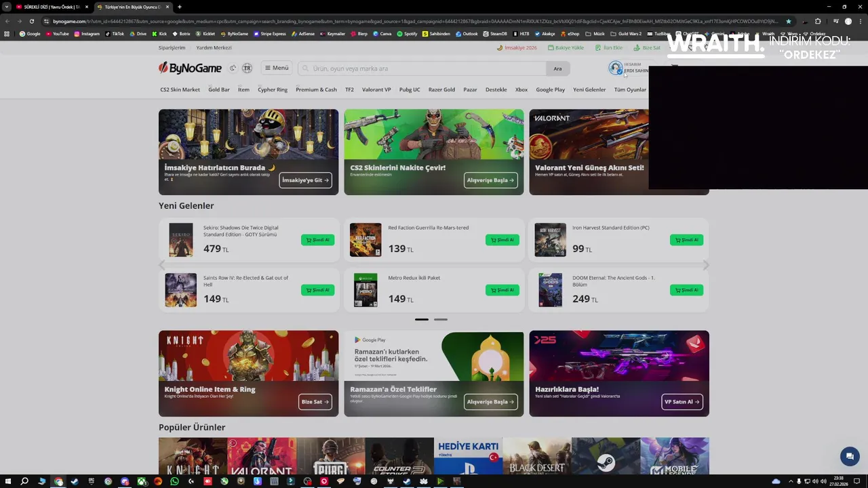Open the Erdi Sahin account dropdown
868x488 pixels.
(x=629, y=68)
